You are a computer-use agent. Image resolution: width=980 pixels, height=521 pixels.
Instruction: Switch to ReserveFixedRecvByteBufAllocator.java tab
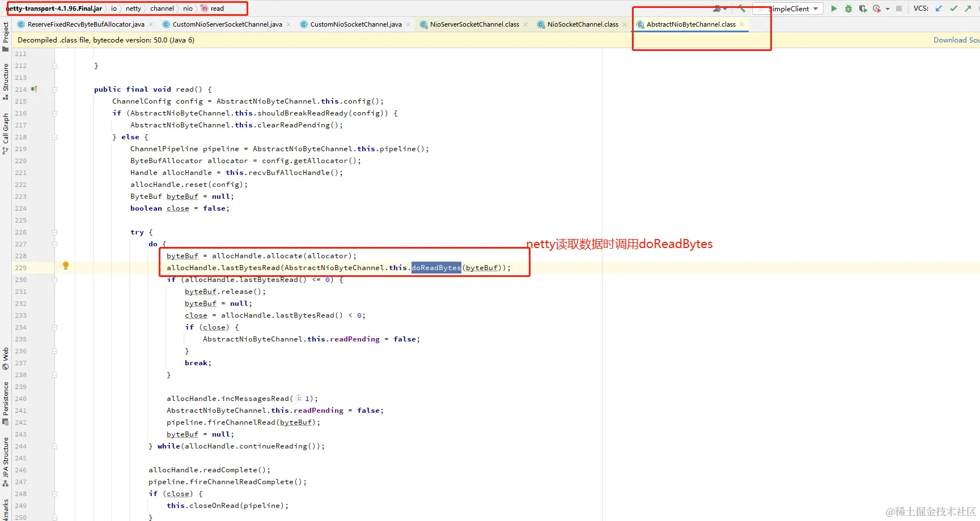coord(86,24)
